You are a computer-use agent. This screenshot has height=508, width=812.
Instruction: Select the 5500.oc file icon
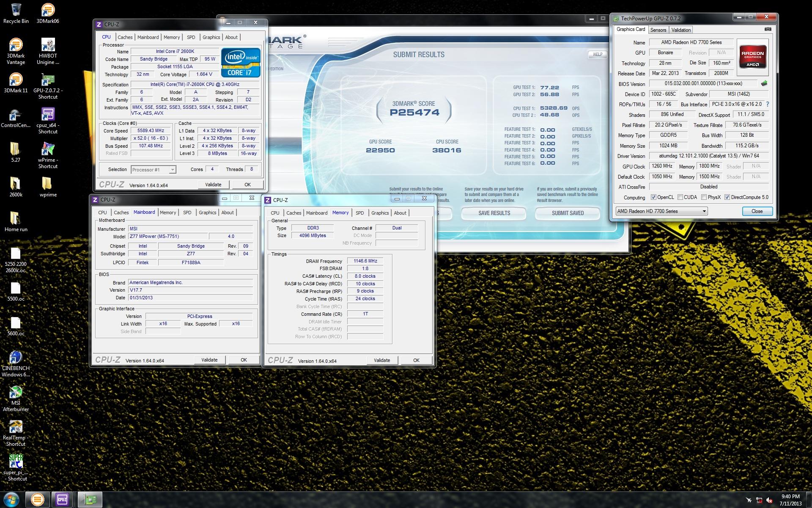[16, 291]
